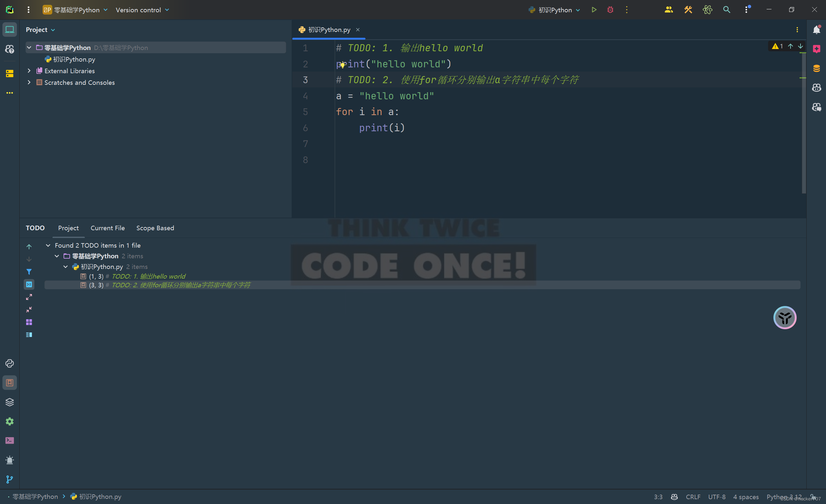Collapse Found 2 TODO items node
The width and height of the screenshot is (826, 504).
[48, 245]
